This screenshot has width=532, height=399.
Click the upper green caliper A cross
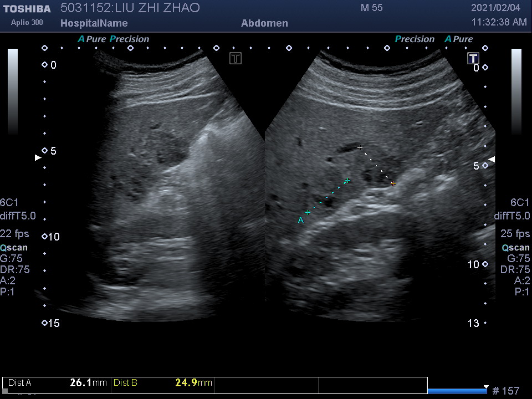tap(347, 180)
